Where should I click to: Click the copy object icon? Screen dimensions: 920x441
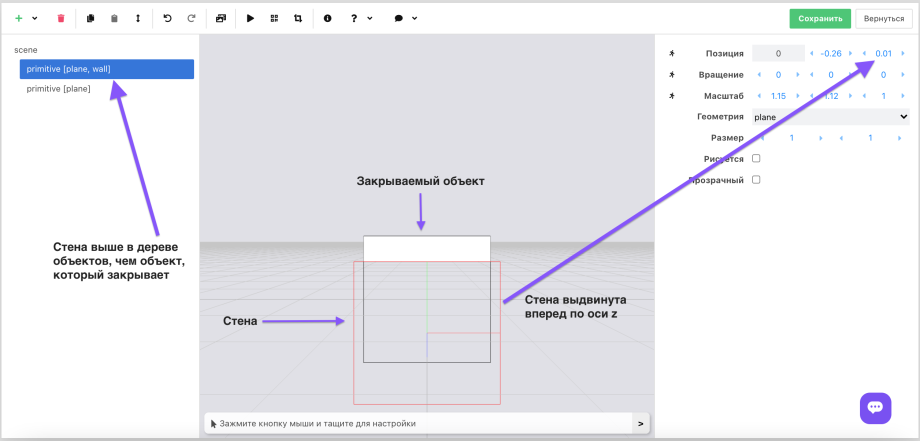click(x=91, y=18)
